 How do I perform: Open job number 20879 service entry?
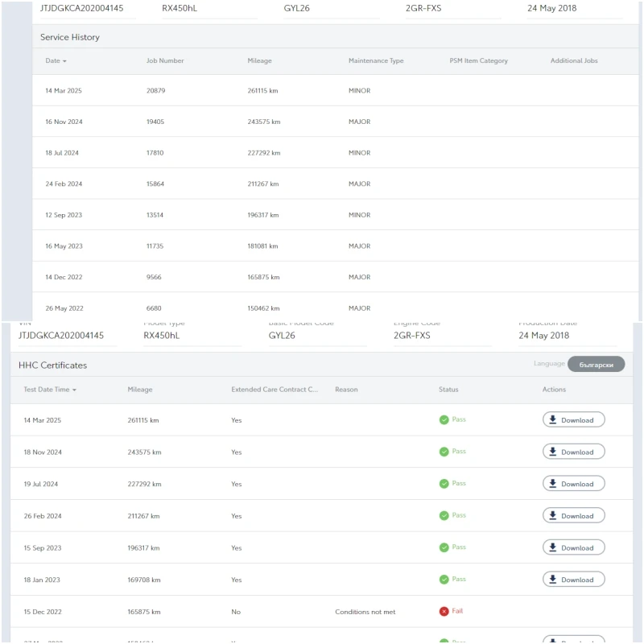point(155,91)
